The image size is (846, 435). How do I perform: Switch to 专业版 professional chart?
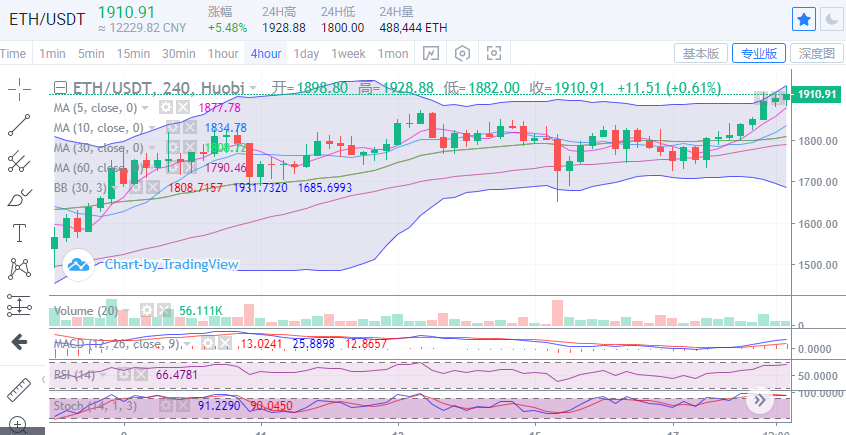pos(759,53)
